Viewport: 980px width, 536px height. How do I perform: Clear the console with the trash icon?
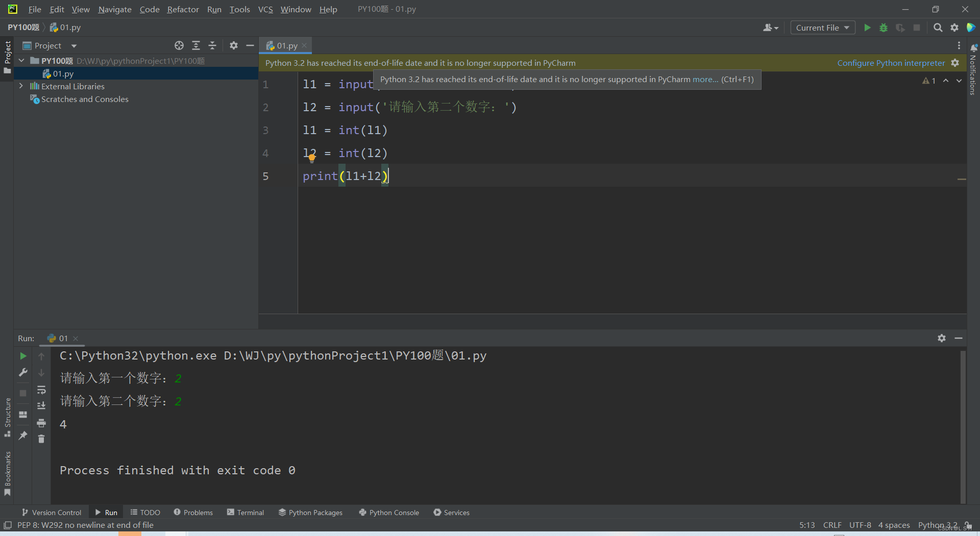(x=42, y=439)
